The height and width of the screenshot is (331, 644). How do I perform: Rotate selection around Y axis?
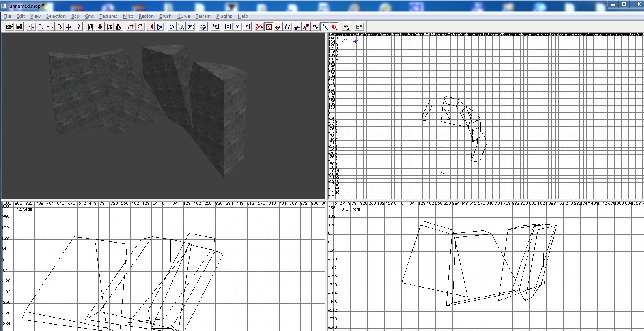pos(59,27)
